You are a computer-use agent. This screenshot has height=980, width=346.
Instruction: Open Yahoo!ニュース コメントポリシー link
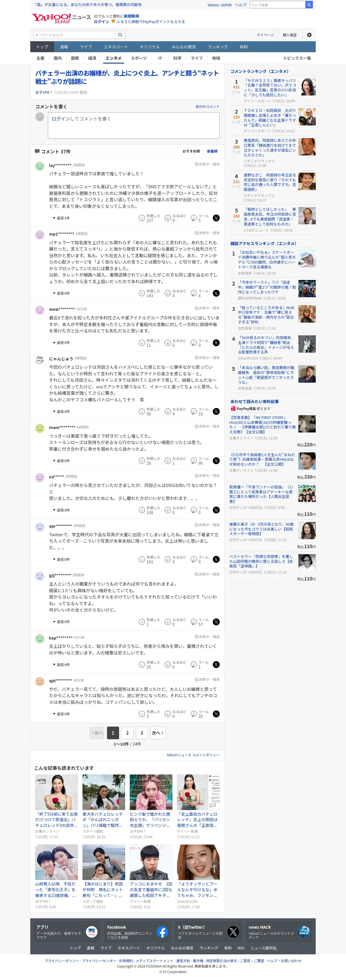pos(193,755)
